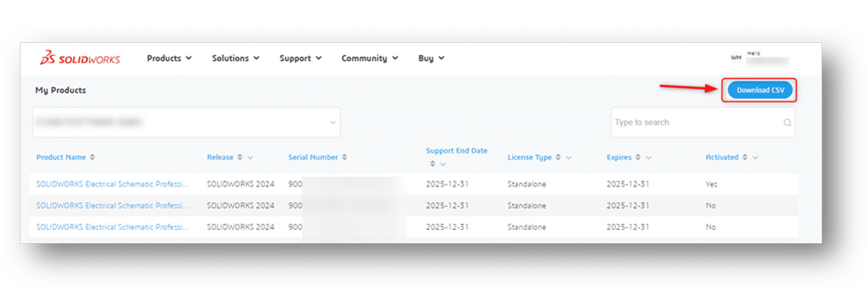The image size is (868, 306).
Task: Open the Expires filter chevron
Action: tap(648, 158)
